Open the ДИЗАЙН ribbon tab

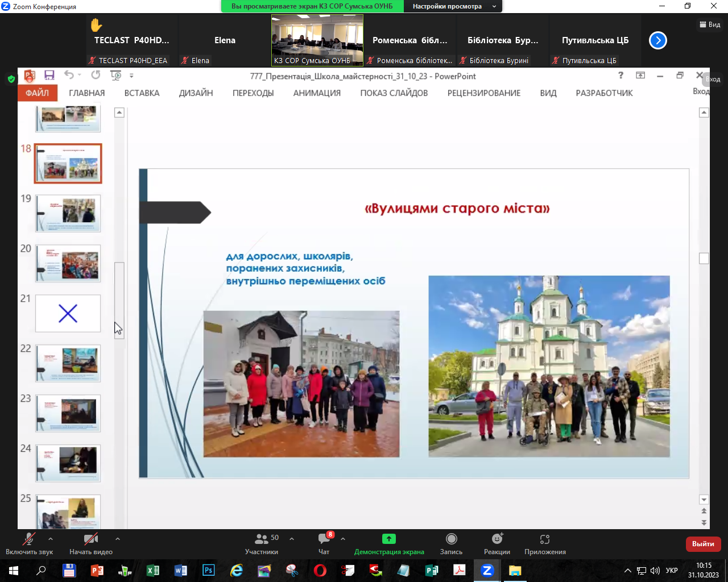coord(196,93)
